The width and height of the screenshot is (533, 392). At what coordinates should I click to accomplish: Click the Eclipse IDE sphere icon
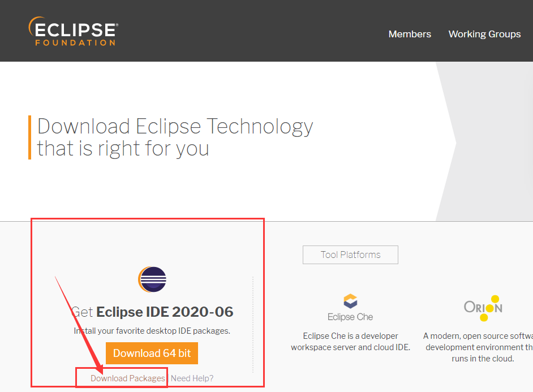point(152,279)
